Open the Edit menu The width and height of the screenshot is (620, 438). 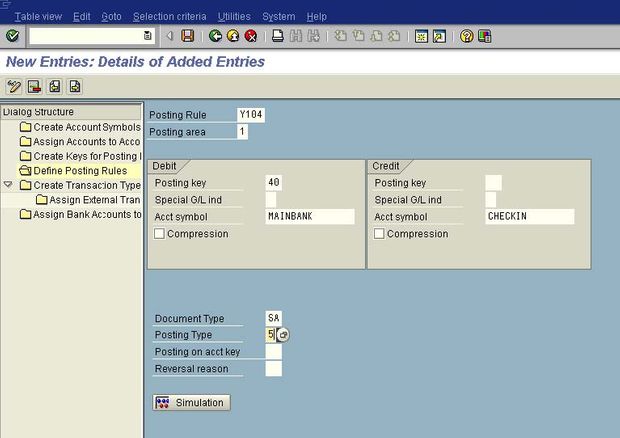coord(81,17)
